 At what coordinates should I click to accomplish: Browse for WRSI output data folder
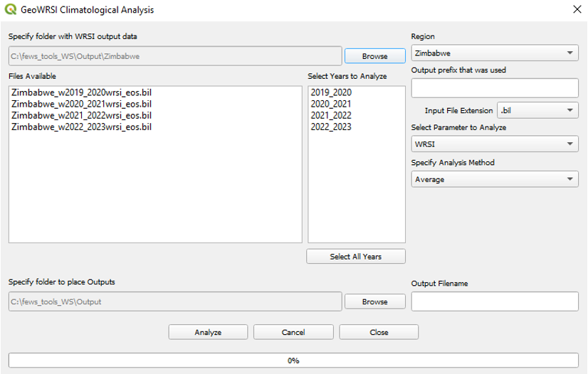(x=374, y=56)
